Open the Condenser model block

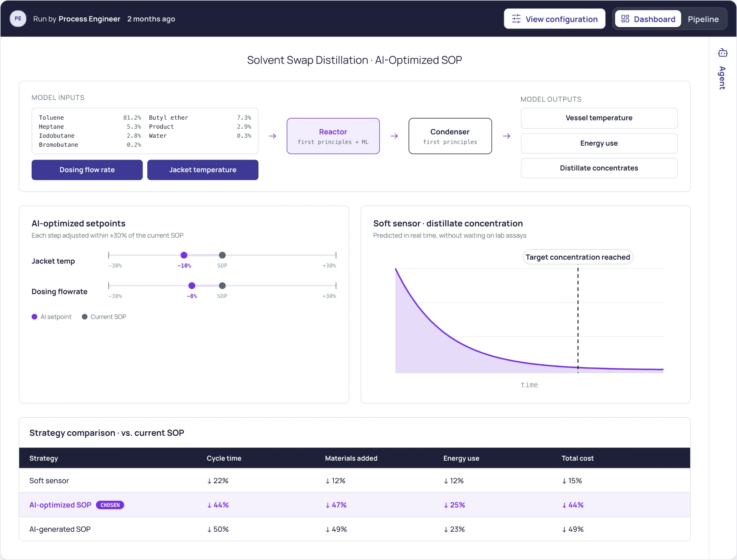point(450,136)
